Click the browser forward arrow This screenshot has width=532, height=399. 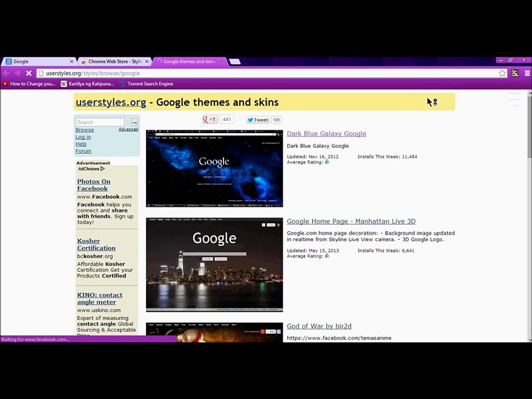(x=17, y=73)
